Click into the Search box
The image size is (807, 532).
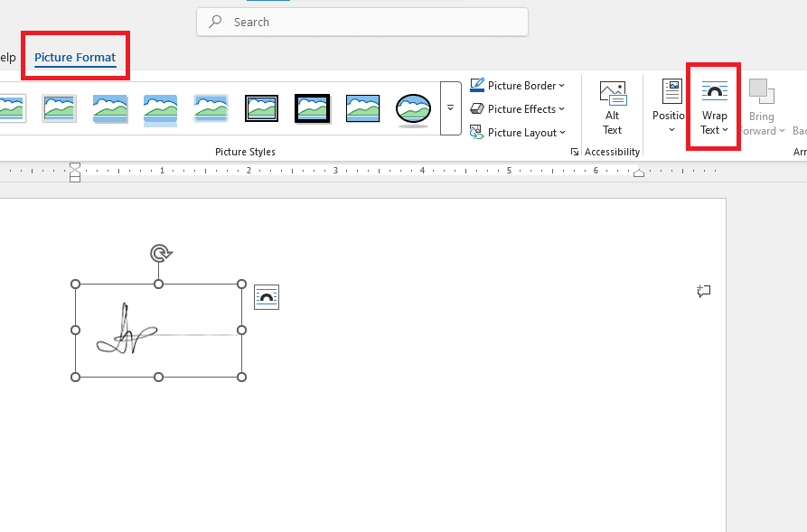click(x=362, y=22)
